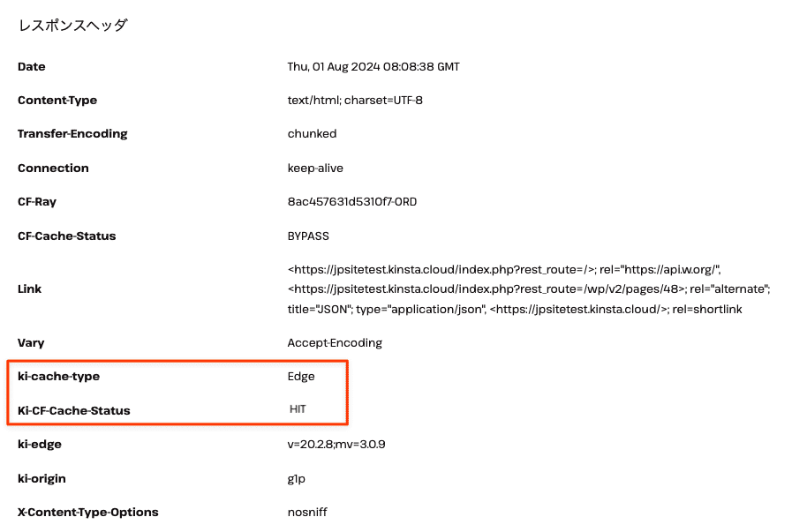
Task: Click the wp/v2/pages/48 alternate link URL
Action: (x=486, y=289)
